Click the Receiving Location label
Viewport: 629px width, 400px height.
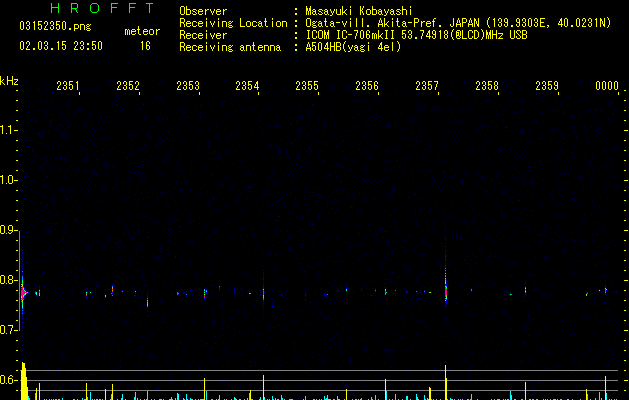[233, 23]
